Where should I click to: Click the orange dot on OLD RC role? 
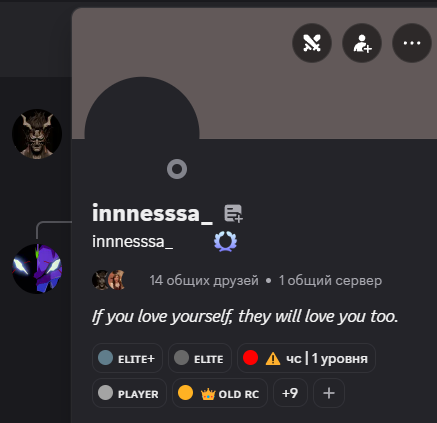[x=185, y=392]
